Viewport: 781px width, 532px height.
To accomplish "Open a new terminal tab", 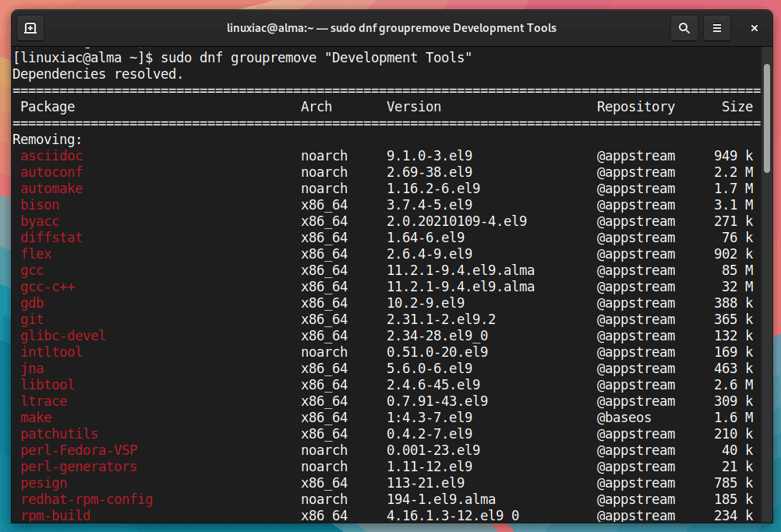I will click(30, 28).
